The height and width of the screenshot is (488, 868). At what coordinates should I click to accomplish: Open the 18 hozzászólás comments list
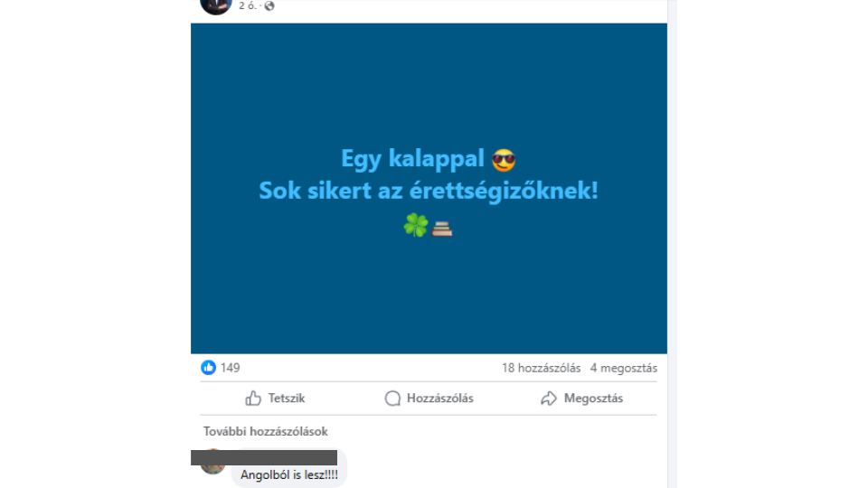click(x=542, y=368)
